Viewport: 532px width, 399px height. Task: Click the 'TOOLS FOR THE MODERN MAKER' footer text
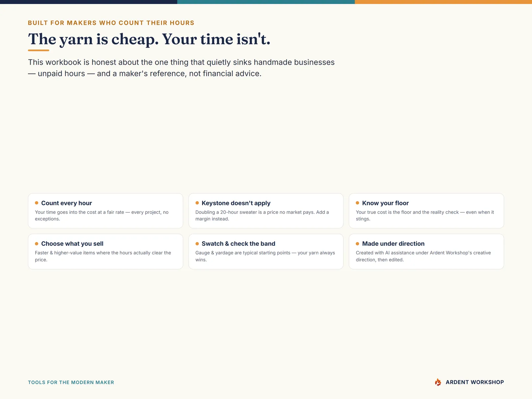[x=71, y=382]
